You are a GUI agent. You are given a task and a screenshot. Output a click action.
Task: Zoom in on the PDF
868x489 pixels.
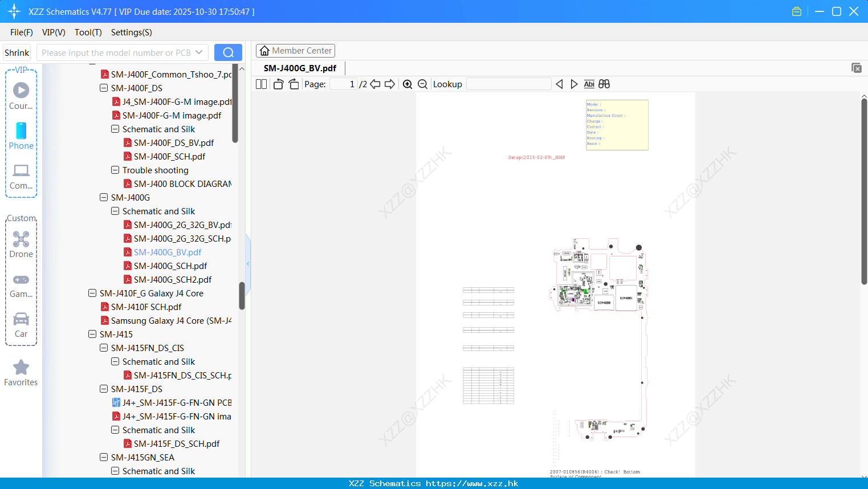coord(407,84)
